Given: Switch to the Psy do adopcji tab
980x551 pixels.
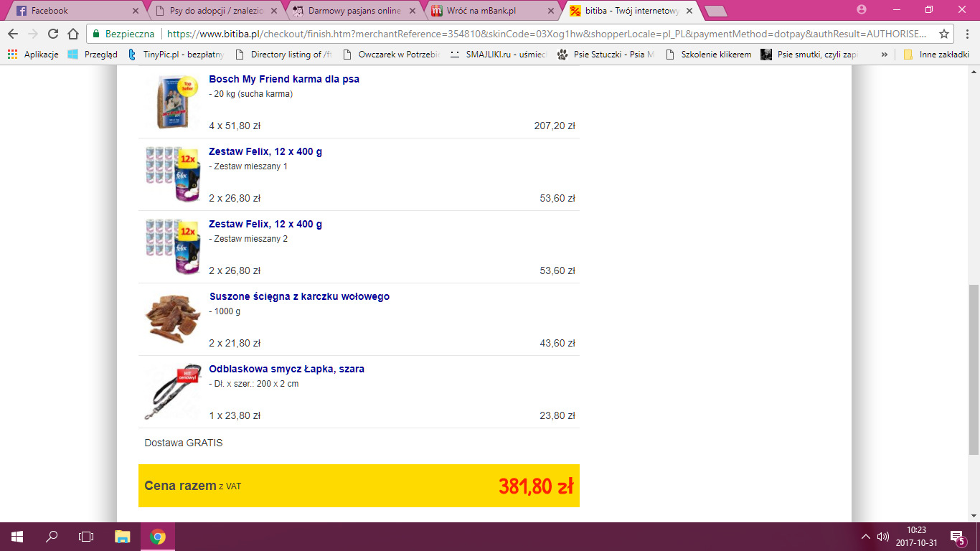Looking at the screenshot, I should tap(215, 11).
